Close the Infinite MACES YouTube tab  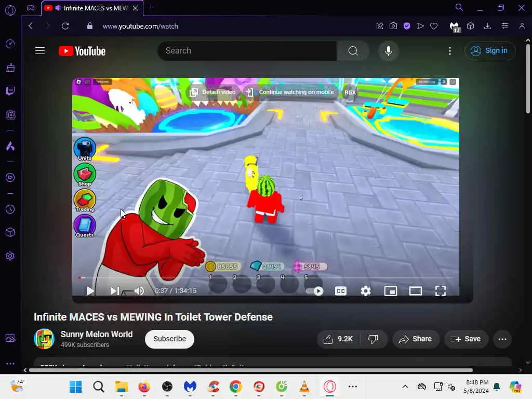pos(136,8)
